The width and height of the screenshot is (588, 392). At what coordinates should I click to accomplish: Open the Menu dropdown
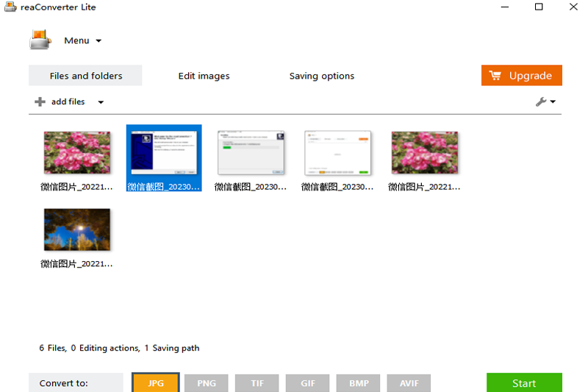coord(82,40)
